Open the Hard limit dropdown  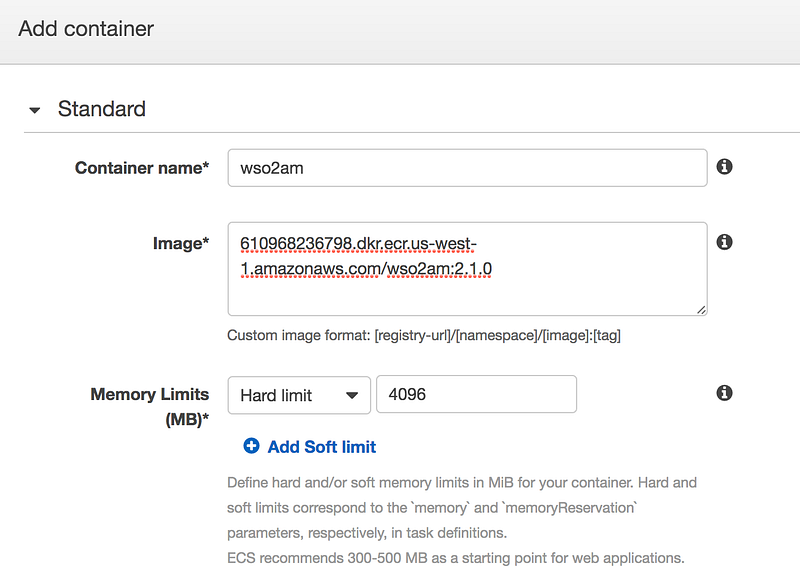point(299,395)
